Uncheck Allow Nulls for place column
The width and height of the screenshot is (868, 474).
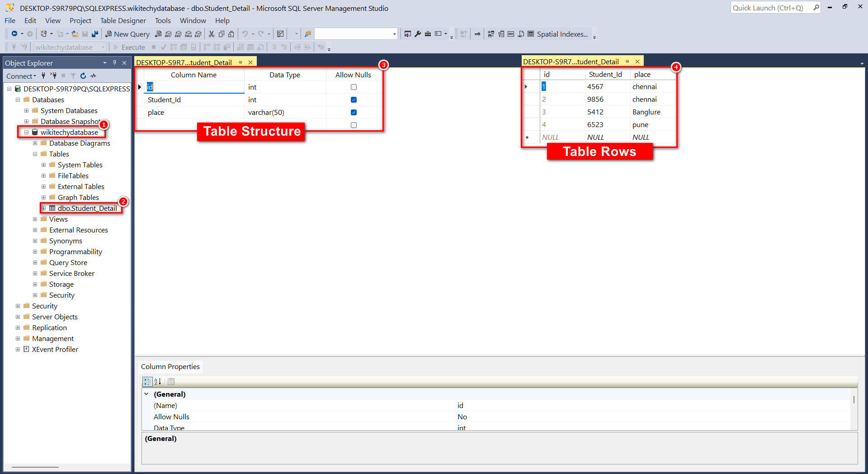point(354,112)
